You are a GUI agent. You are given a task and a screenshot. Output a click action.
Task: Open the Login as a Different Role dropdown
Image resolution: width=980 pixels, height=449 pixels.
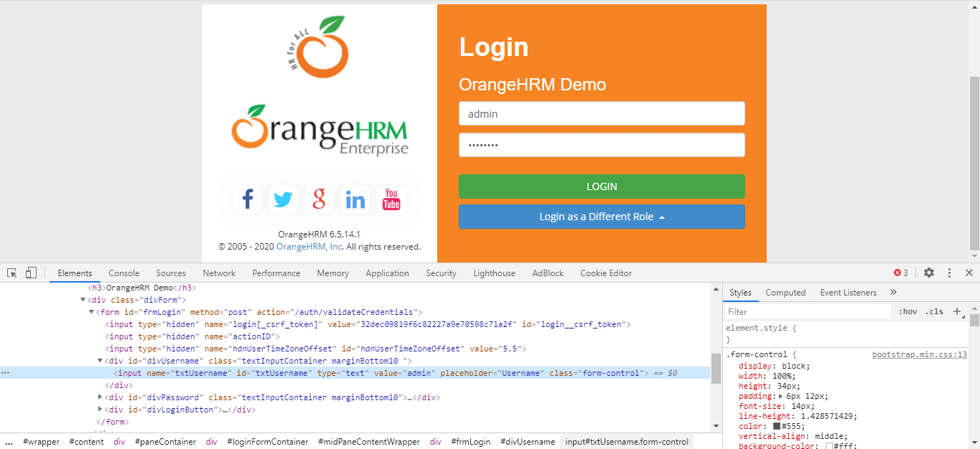pyautogui.click(x=601, y=217)
